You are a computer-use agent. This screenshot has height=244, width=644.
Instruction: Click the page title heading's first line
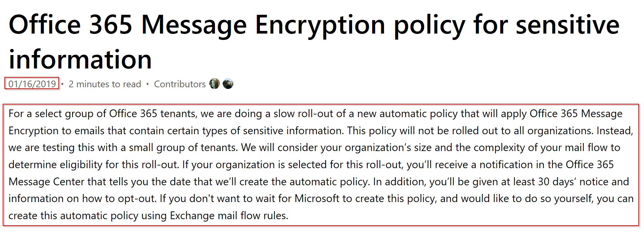[314, 25]
